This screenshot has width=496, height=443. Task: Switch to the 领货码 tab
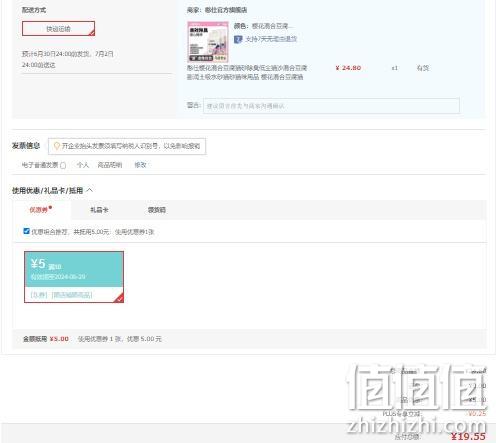coord(157,210)
